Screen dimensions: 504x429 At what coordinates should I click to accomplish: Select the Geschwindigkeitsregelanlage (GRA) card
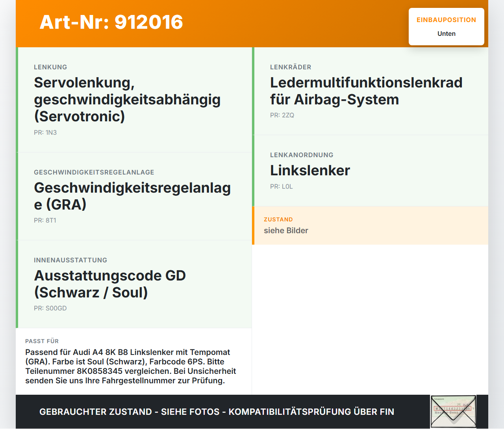[134, 196]
